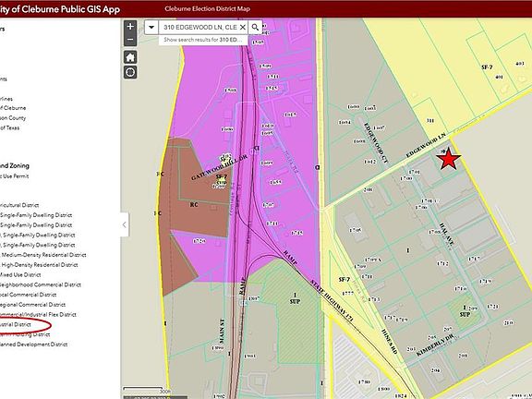Click the HINES RD street label
This screenshot has height=399, width=532.
click(x=389, y=342)
